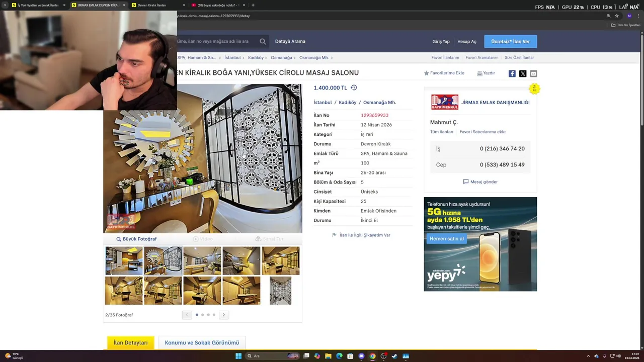Click the phone number 0 (533) 489 15 49
Screen dimensions: 644x362
502,165
